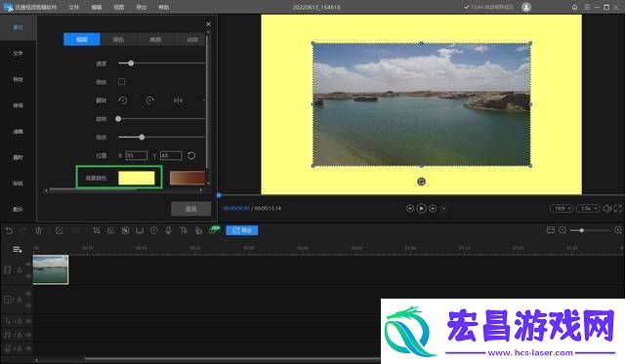Open the track management menu icon left of ruler

(x=18, y=250)
